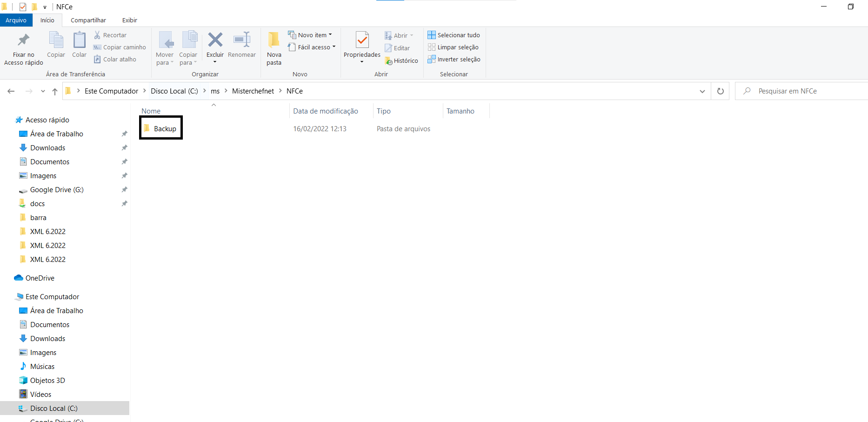The width and height of the screenshot is (868, 422).
Task: Open Vídeos in the navigation pane
Action: (x=35, y=394)
